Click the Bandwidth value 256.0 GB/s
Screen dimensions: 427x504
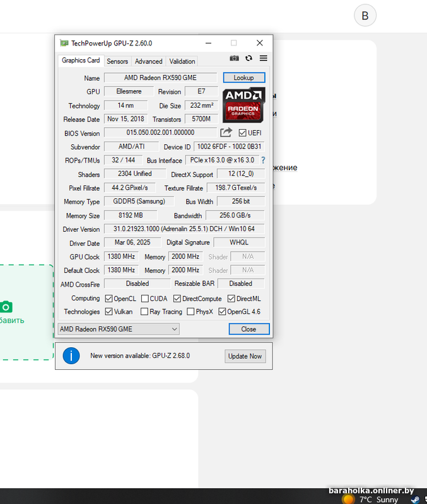tap(235, 215)
